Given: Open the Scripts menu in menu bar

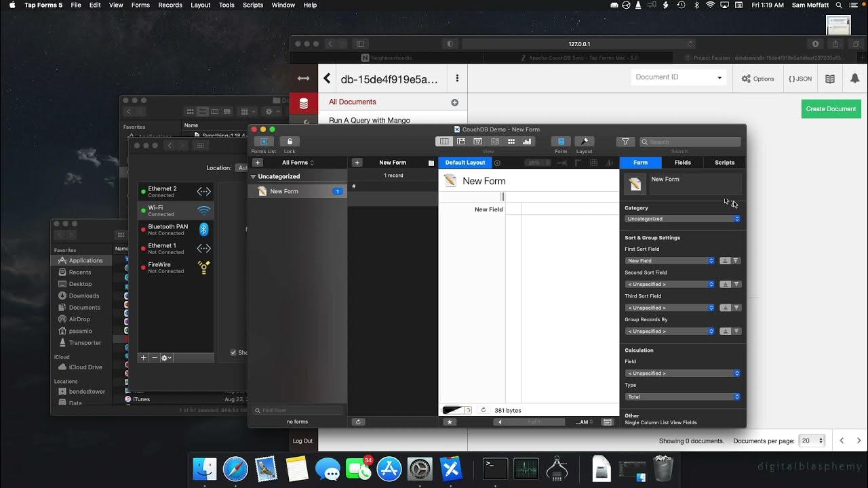Looking at the screenshot, I should tap(253, 5).
